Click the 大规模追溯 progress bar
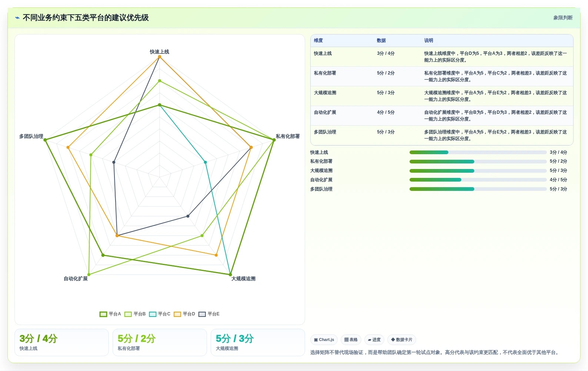The height and width of the screenshot is (371, 588). [x=478, y=171]
